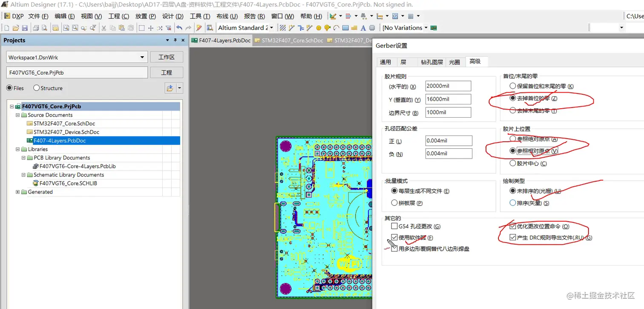Viewport: 644px width, 309px height.
Task: Click the Print icon
Action: coord(36,28)
